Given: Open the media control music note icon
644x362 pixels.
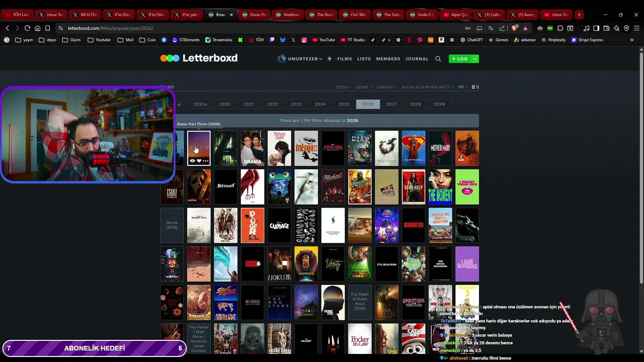Looking at the screenshot, I should (586, 28).
